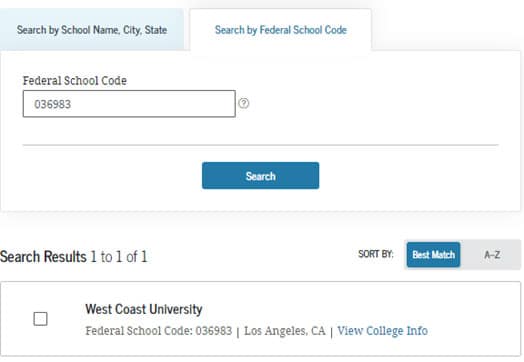Screen dimensions: 524x362
Task: Switch to Search by School Name tab
Action: tap(92, 30)
